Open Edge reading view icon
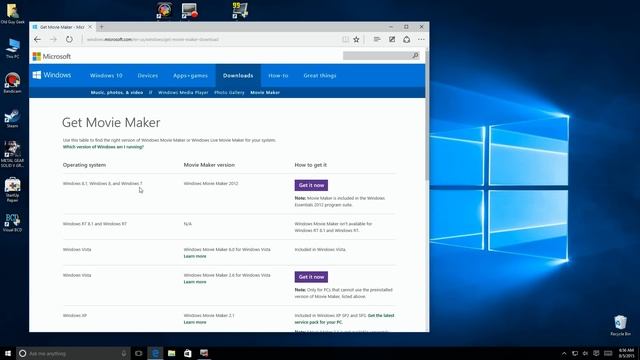 pyautogui.click(x=345, y=39)
